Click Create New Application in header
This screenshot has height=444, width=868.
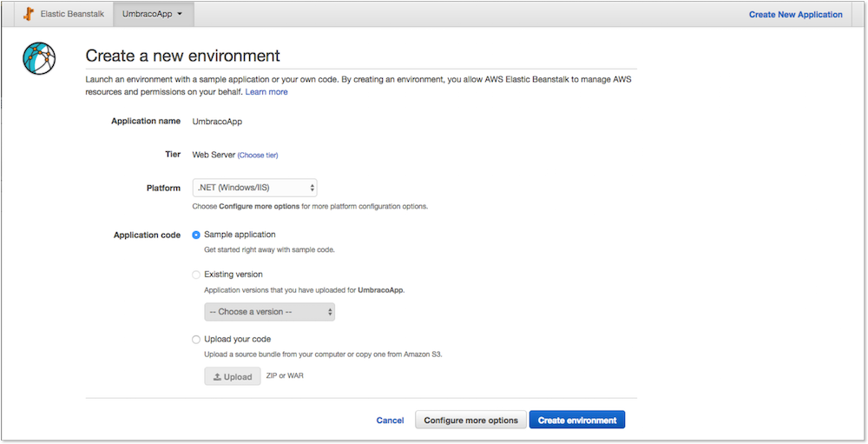pyautogui.click(x=795, y=15)
